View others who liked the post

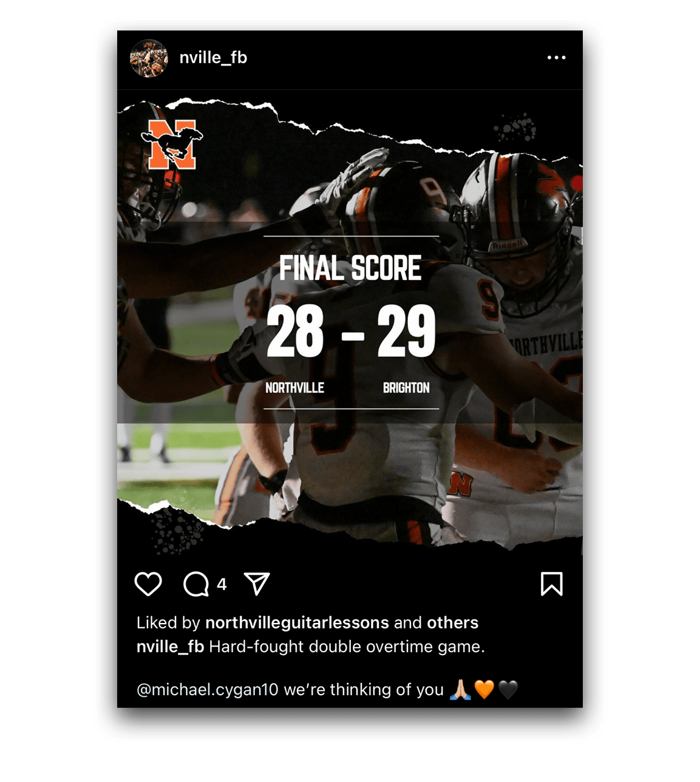point(452,623)
